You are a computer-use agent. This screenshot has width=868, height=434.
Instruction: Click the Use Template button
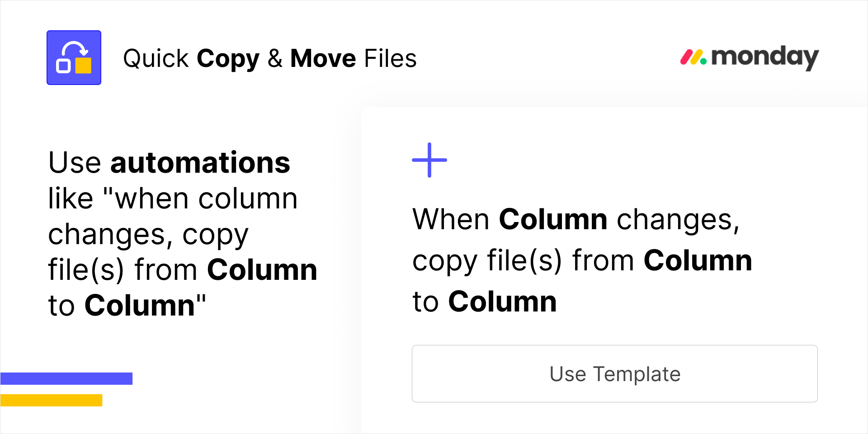click(614, 373)
